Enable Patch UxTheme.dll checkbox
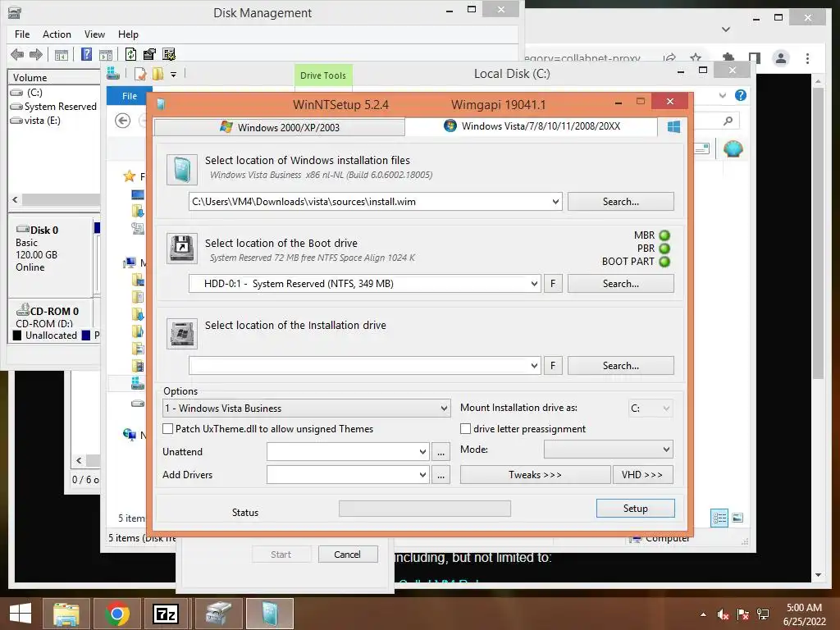This screenshot has height=630, width=840. coord(167,428)
